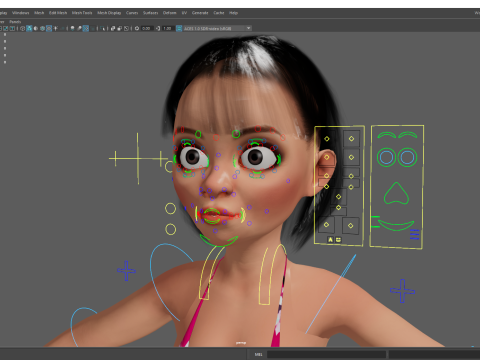Click the exposure value field 0.00
The width and height of the screenshot is (480, 360).
coord(146,28)
